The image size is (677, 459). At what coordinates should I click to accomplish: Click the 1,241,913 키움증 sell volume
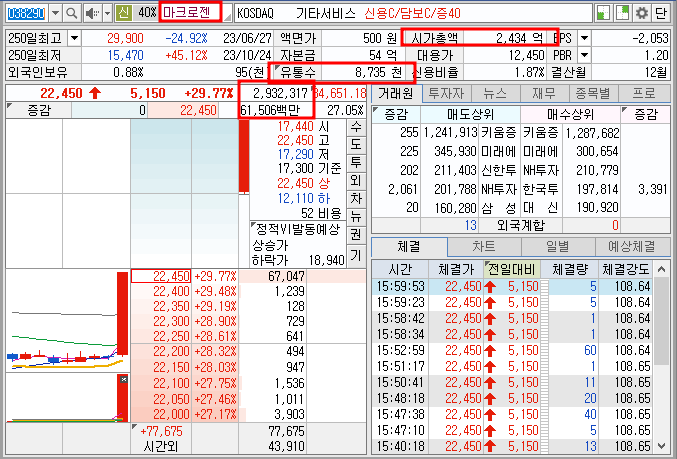pos(450,133)
